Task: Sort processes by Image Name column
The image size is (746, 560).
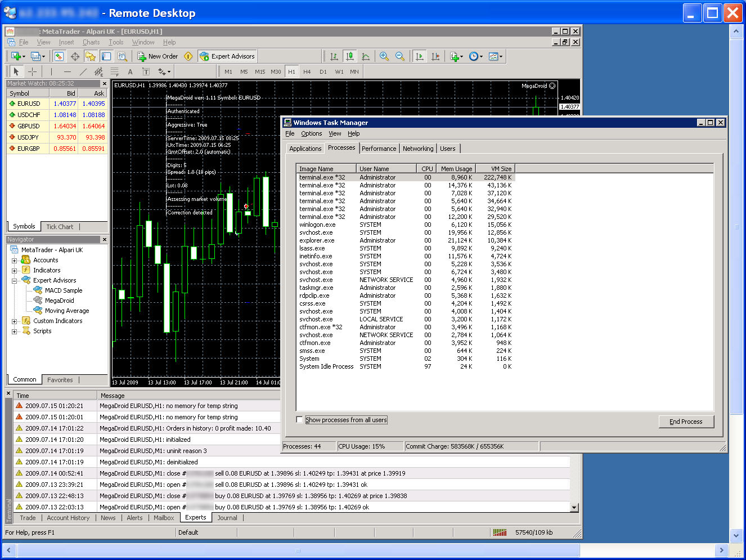Action: coord(326,169)
